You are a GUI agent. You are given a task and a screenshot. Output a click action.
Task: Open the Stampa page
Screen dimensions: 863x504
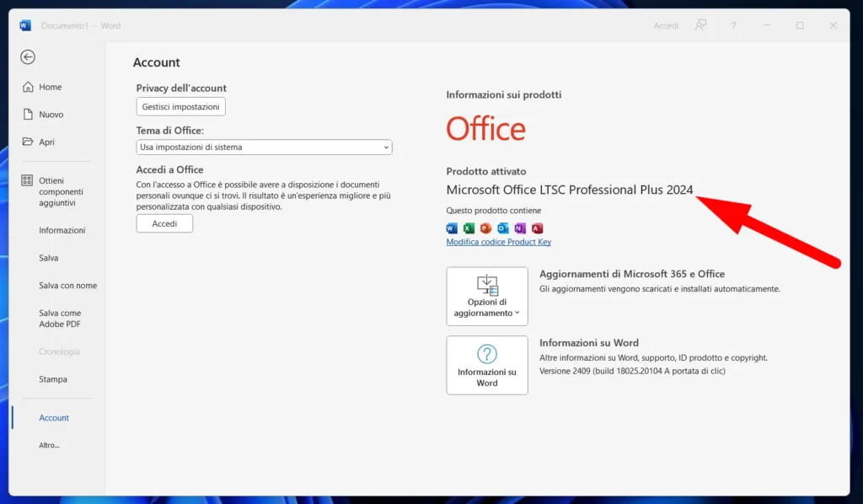53,378
